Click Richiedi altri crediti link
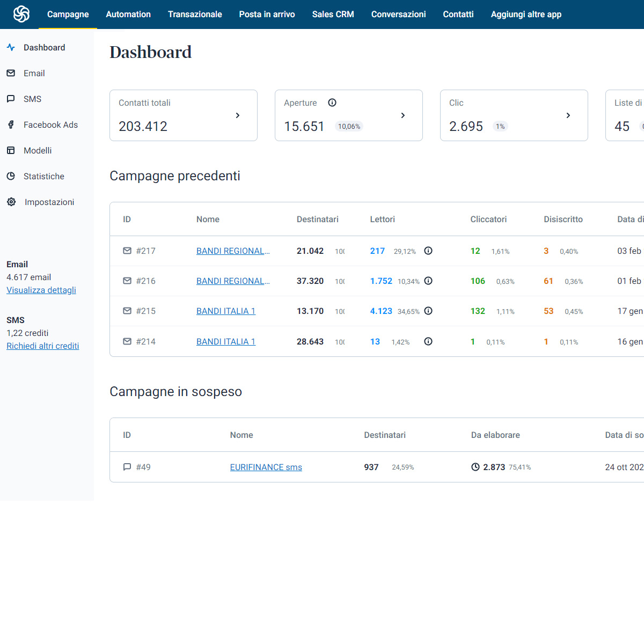 click(x=42, y=346)
